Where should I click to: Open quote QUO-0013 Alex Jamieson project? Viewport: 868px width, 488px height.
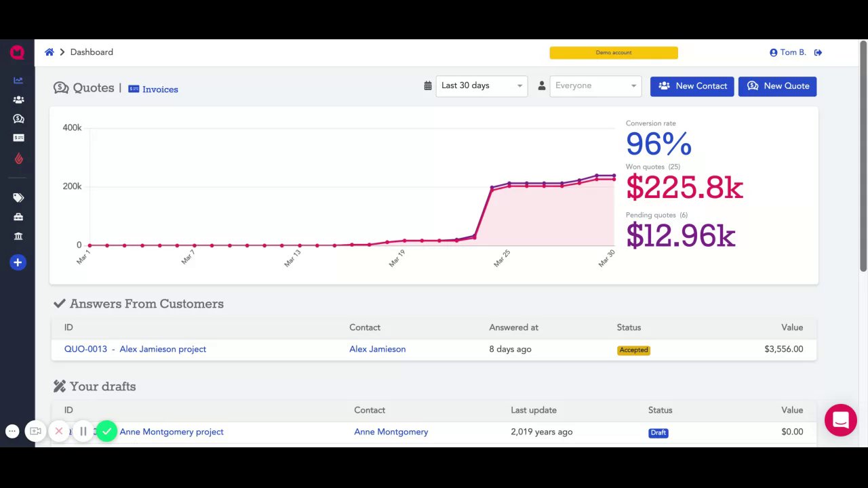(135, 349)
